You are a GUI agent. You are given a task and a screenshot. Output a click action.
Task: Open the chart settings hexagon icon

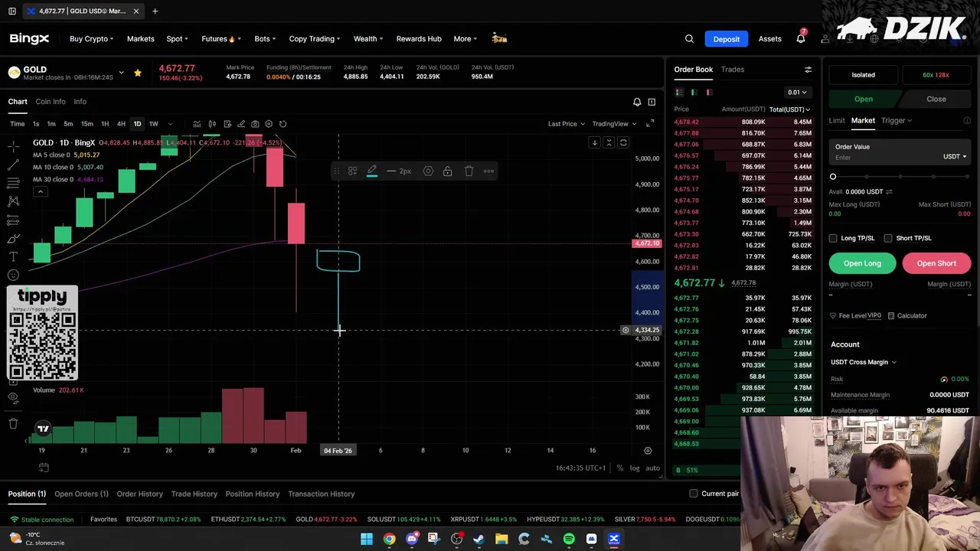coord(269,124)
